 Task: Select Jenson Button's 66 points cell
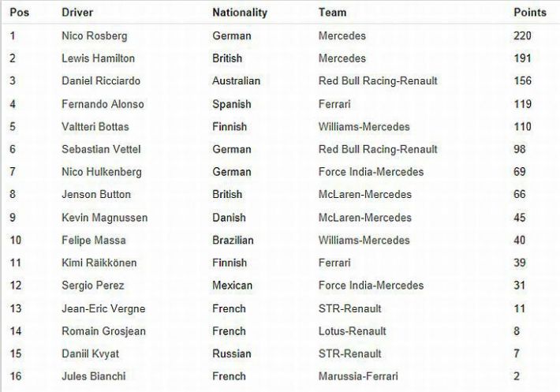coord(519,194)
